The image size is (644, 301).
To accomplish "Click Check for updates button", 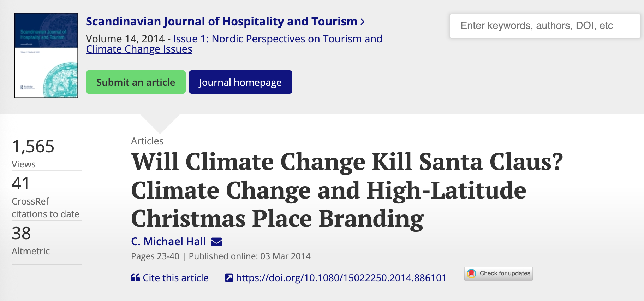I will tap(505, 273).
